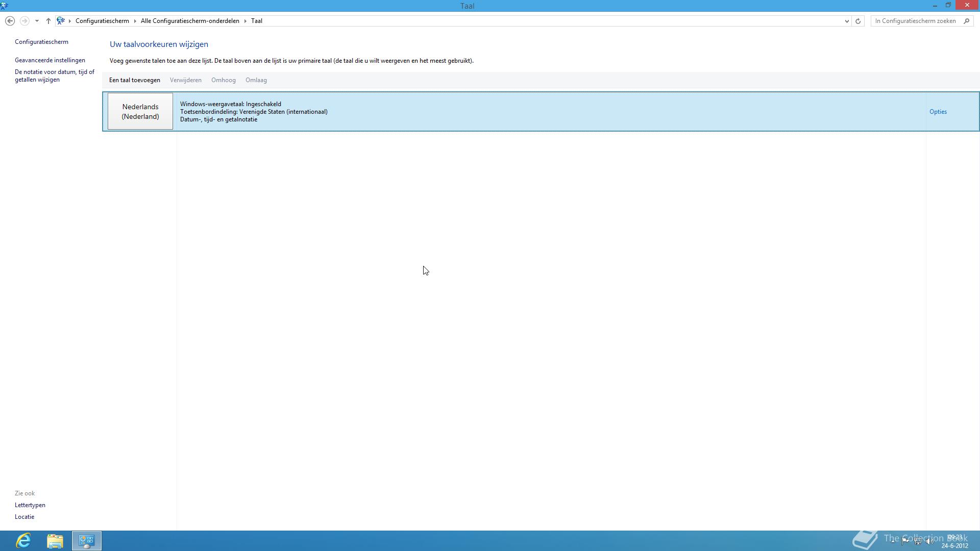The width and height of the screenshot is (980, 551).
Task: Click Een taal toevoegen
Action: pyautogui.click(x=134, y=80)
